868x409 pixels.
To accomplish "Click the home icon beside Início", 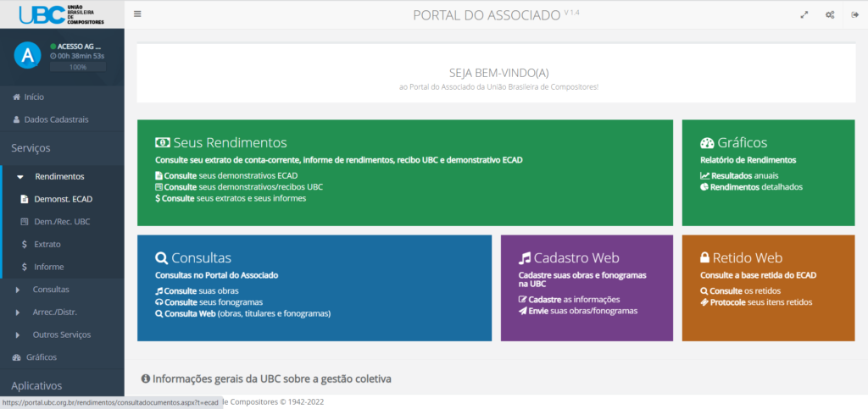I will [x=17, y=97].
